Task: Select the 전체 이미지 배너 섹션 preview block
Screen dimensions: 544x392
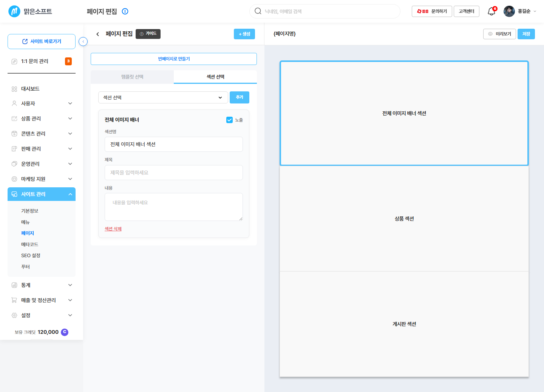Action: [404, 113]
